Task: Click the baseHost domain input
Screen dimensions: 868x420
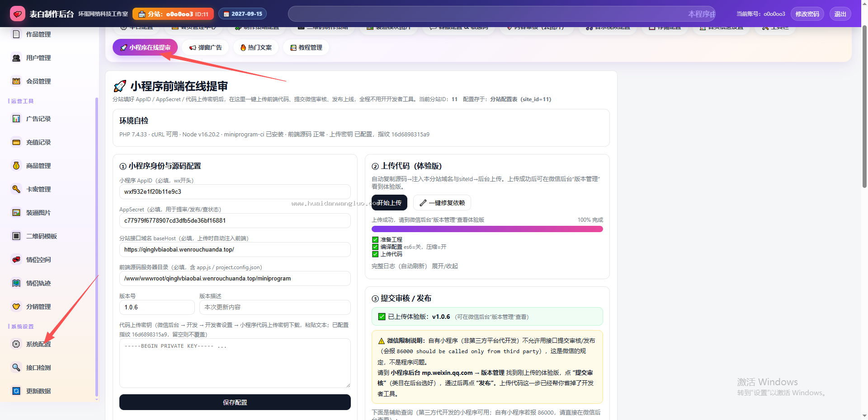Action: click(x=235, y=249)
